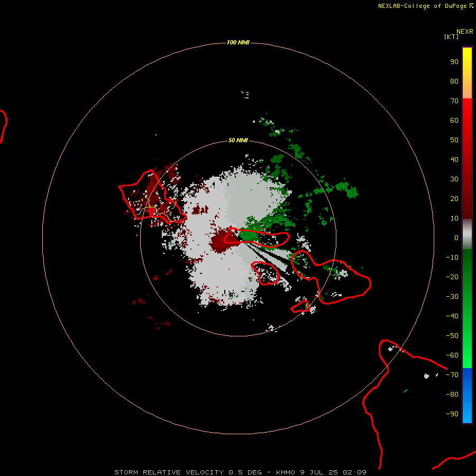Click the 50 value on the velocity scale
Screen dimensions: 476x476
click(x=454, y=140)
